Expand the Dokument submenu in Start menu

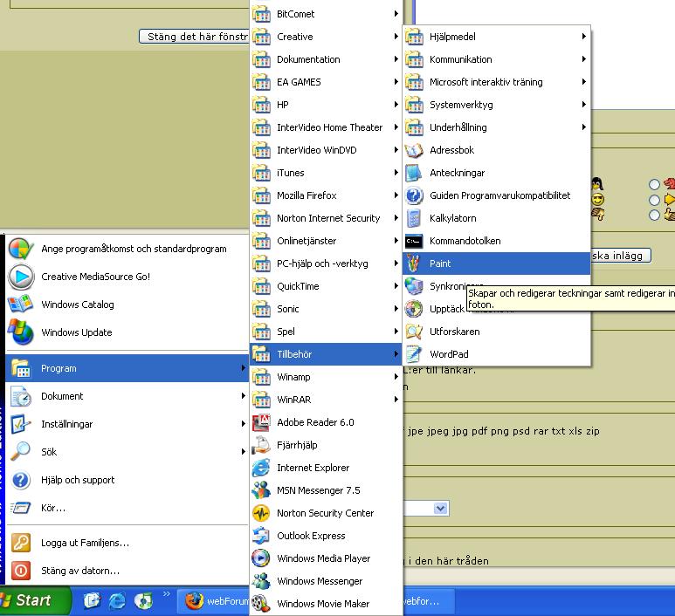pos(127,396)
